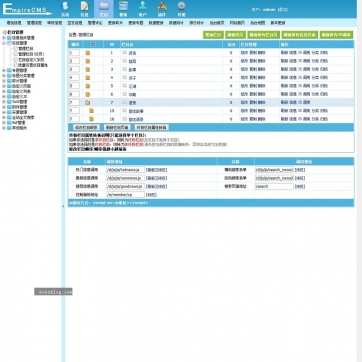Open the Users section person icon
Screen dimensions: 362x362
[143, 6]
